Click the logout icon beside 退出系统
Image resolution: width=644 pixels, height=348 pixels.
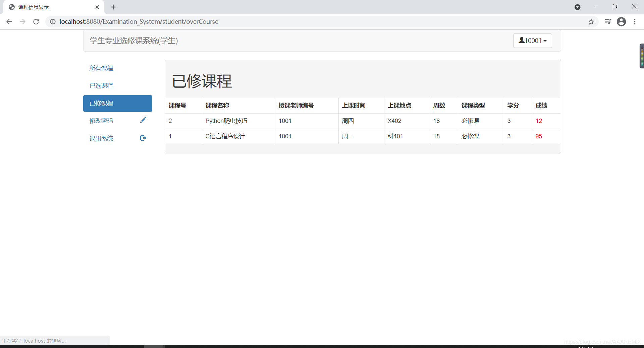coord(143,138)
